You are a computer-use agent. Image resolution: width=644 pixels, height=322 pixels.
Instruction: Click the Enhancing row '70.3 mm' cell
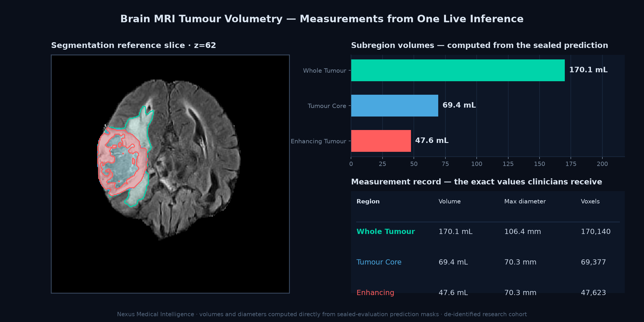(520, 293)
